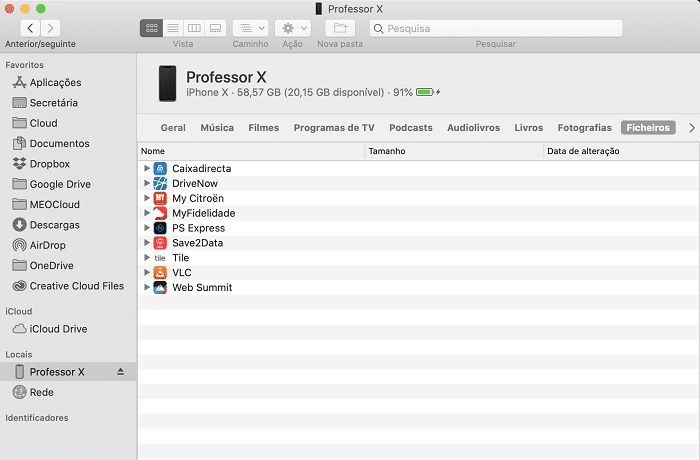Select the Caixadirecta app icon

pyautogui.click(x=160, y=168)
